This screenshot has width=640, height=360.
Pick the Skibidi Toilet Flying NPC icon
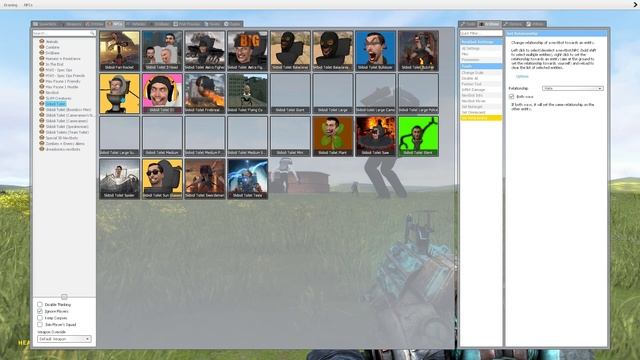(x=247, y=93)
